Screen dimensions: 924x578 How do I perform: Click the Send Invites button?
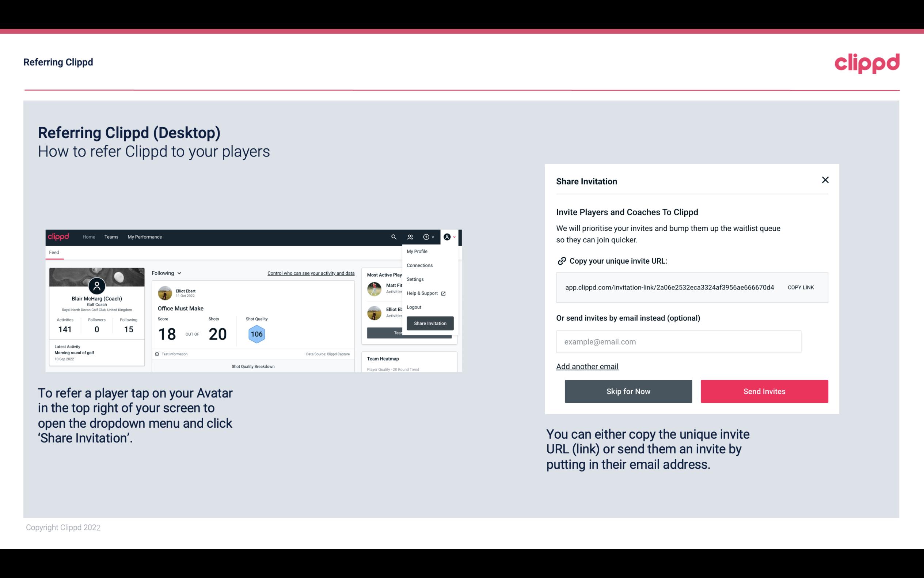(764, 392)
